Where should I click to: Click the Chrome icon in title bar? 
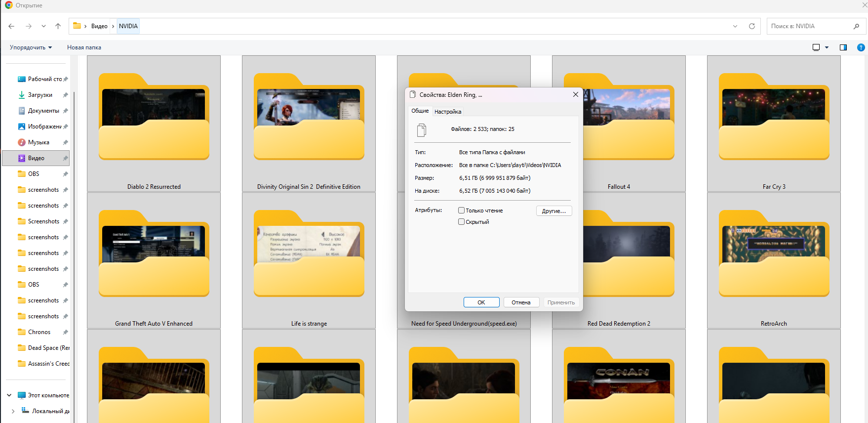[8, 5]
